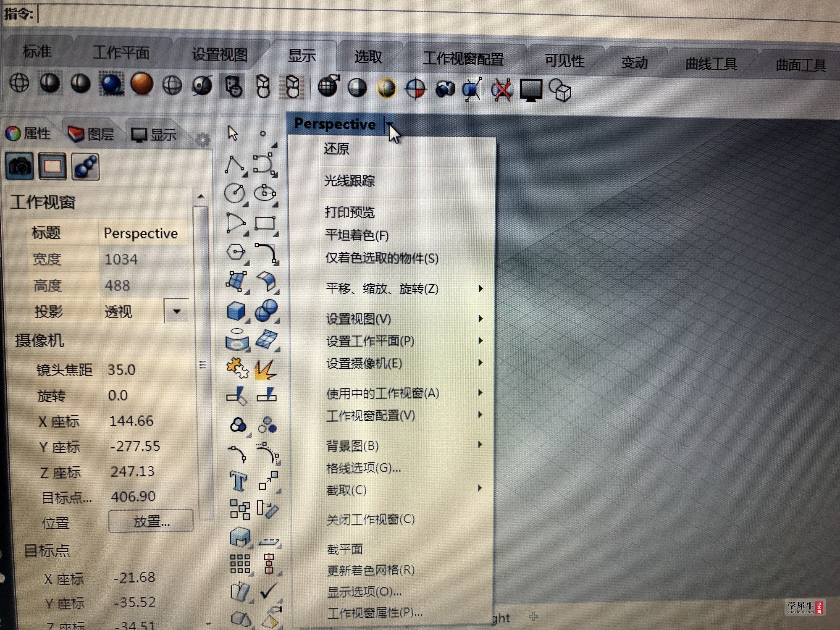The height and width of the screenshot is (630, 840).
Task: Open 工作视窗属性(P)... entry
Action: [375, 613]
